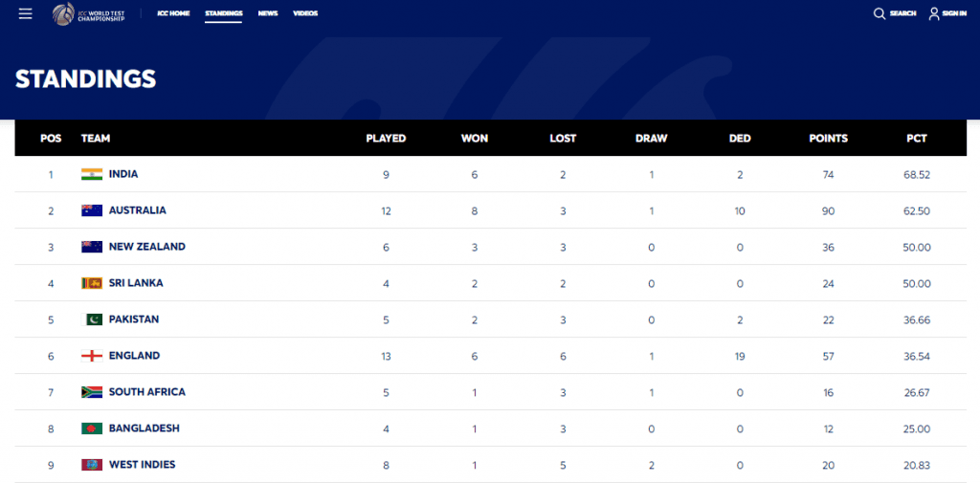Image resolution: width=980 pixels, height=483 pixels.
Task: Click the New Zealand flag icon
Action: click(x=92, y=247)
